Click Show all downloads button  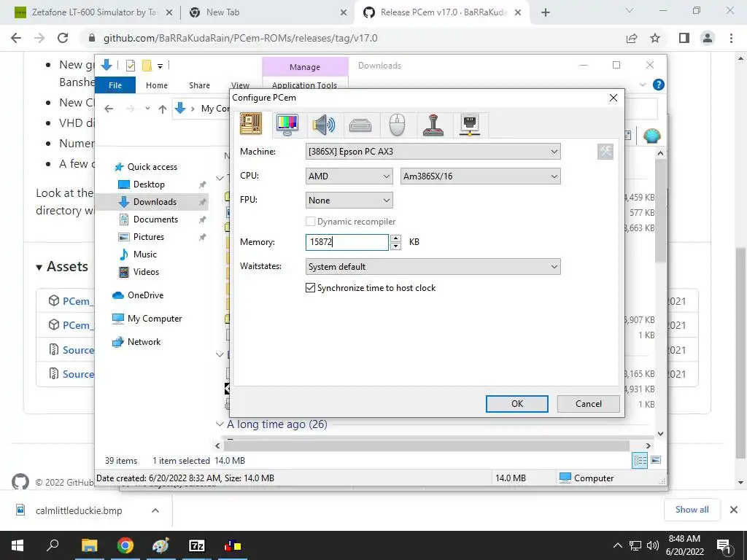point(692,510)
